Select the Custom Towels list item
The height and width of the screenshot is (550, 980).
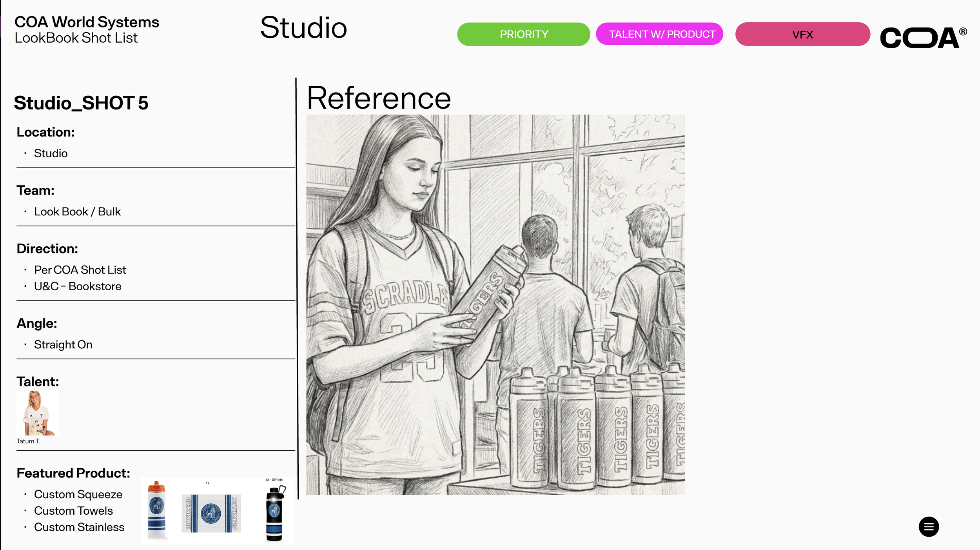(73, 511)
